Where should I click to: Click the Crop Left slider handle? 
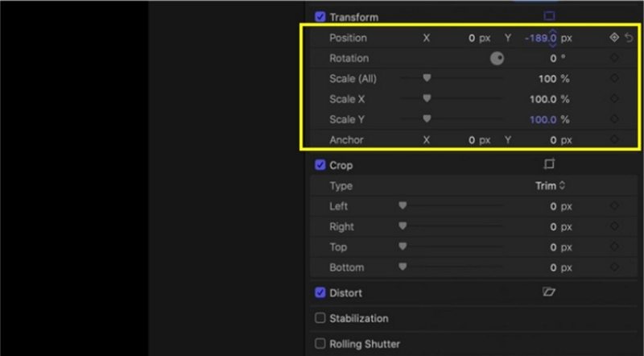coord(402,205)
